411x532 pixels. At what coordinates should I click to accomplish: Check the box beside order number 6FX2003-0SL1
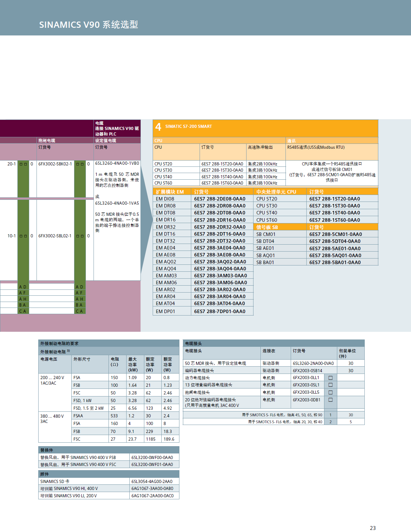(330, 385)
